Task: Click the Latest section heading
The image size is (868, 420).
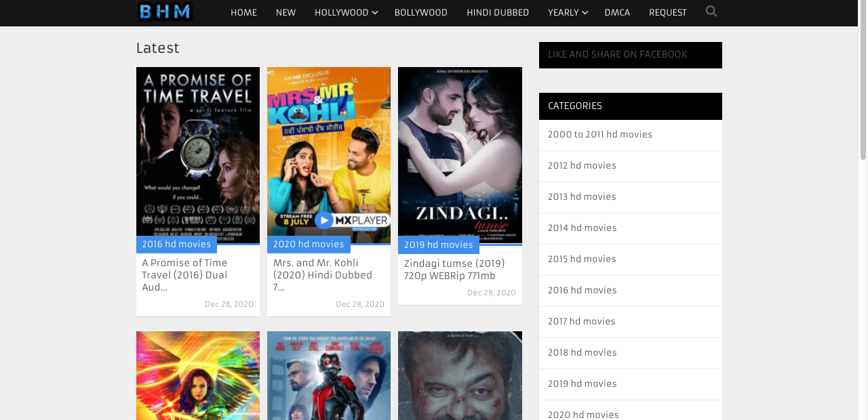Action: (x=157, y=48)
